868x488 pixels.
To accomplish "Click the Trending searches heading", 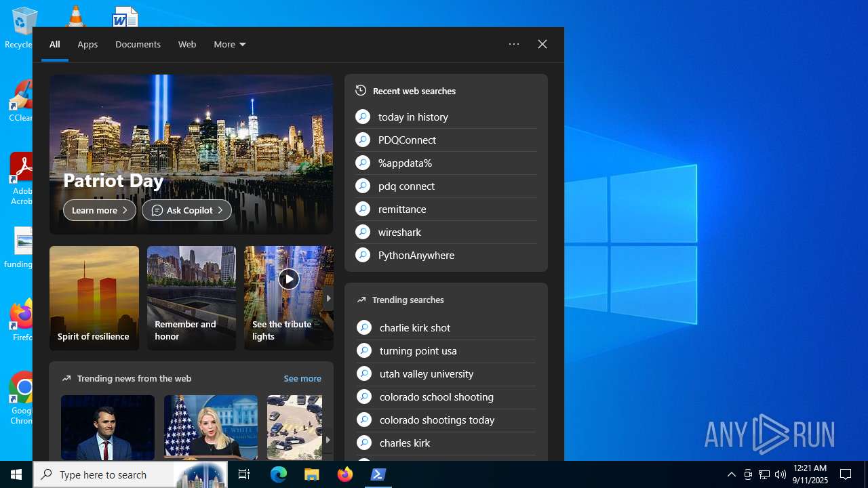I will tap(408, 300).
